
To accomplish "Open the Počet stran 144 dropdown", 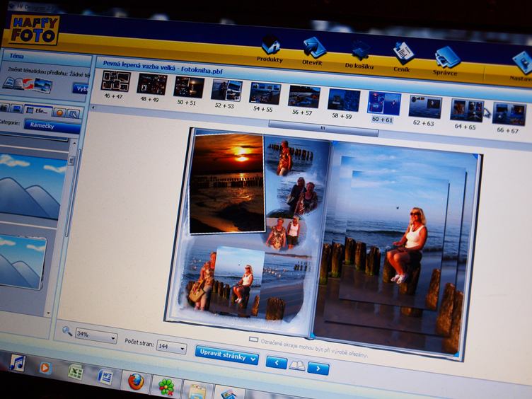I will click(x=171, y=347).
